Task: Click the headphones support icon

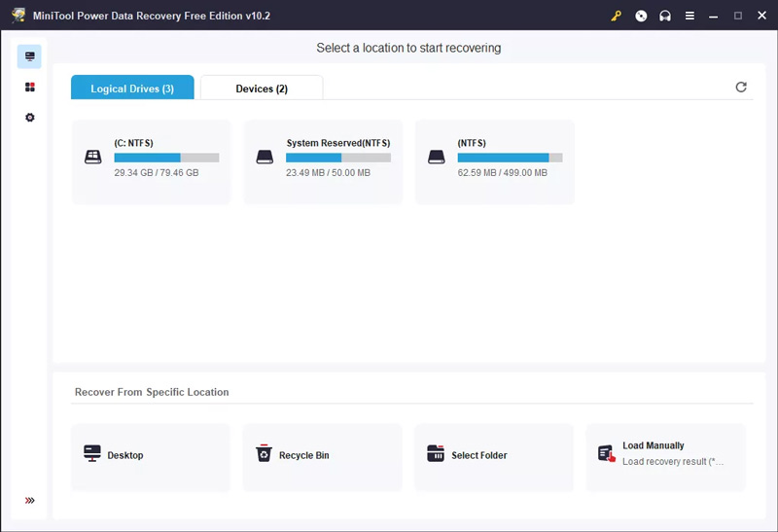Action: coord(665,16)
